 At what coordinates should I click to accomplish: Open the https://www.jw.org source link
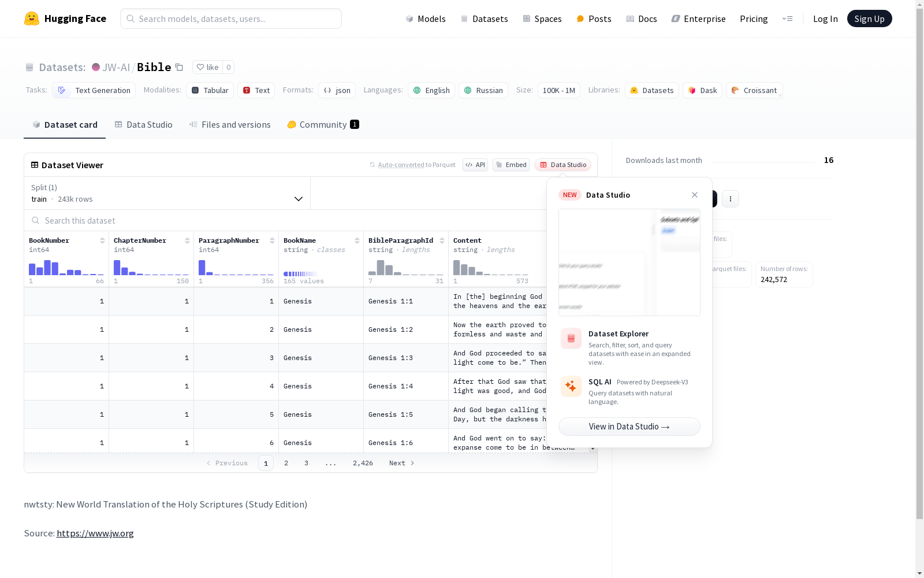(x=95, y=533)
